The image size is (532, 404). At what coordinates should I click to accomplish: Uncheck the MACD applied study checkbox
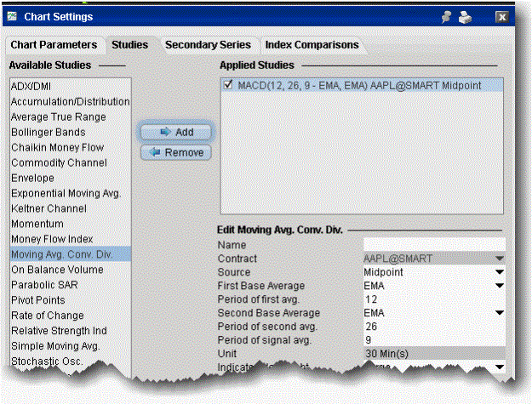click(228, 85)
